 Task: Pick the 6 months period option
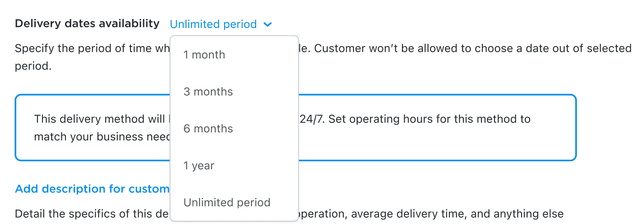tap(208, 129)
